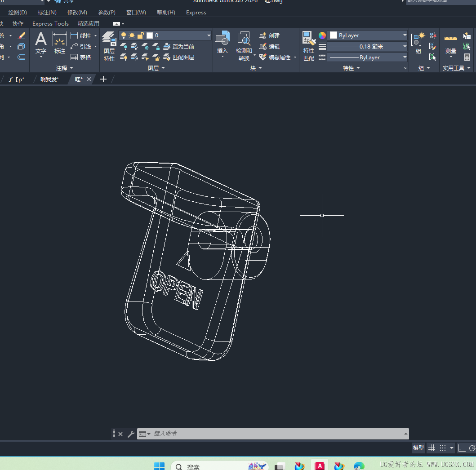Screen dimensions: 476x470
Task: Click the 标注 dimension tool icon
Action: [x=60, y=43]
